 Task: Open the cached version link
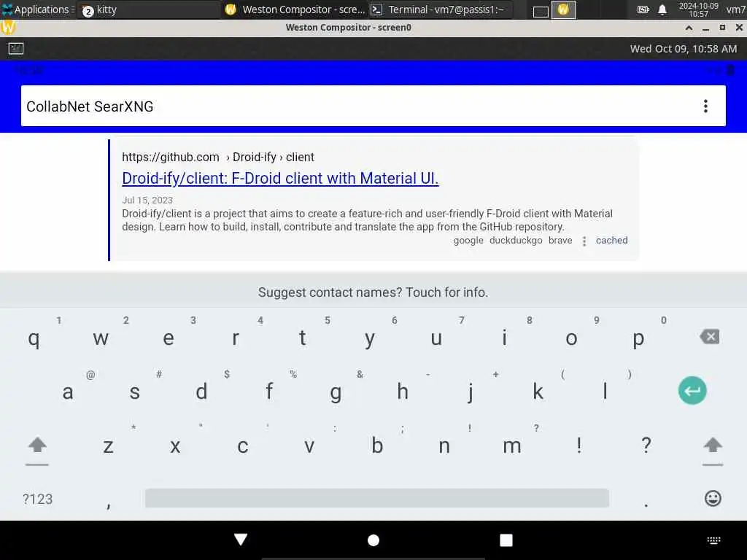pyautogui.click(x=612, y=241)
